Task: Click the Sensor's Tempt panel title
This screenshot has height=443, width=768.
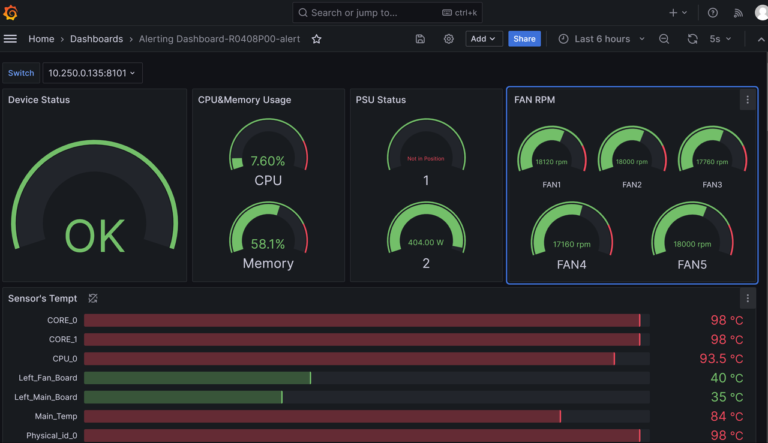Action: click(43, 298)
